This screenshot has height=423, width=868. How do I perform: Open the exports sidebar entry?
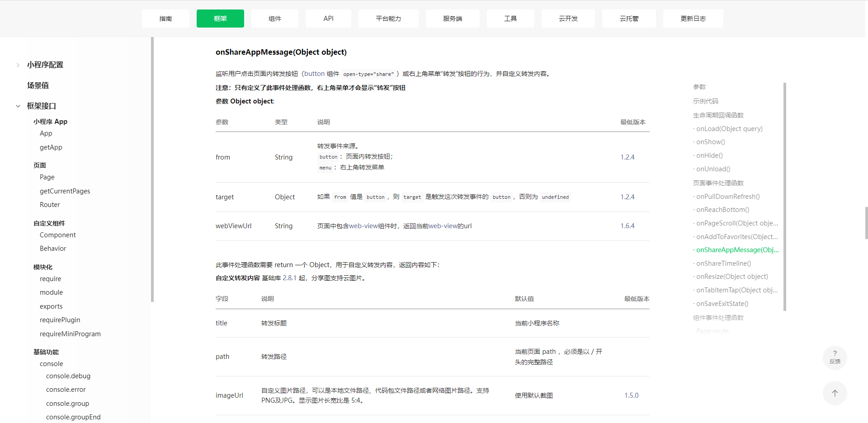pyautogui.click(x=51, y=306)
